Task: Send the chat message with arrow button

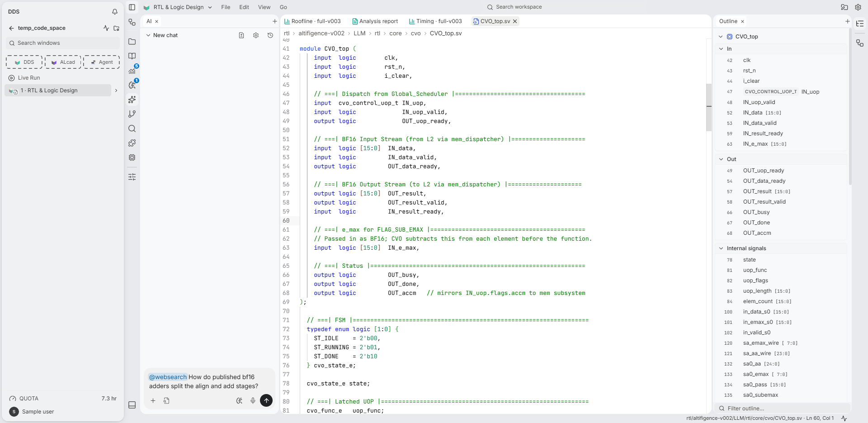Action: coord(266,400)
